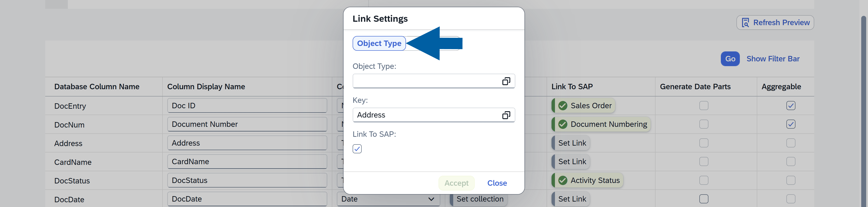
Task: Enable Generate Date Parts for DocDate row
Action: (x=704, y=199)
